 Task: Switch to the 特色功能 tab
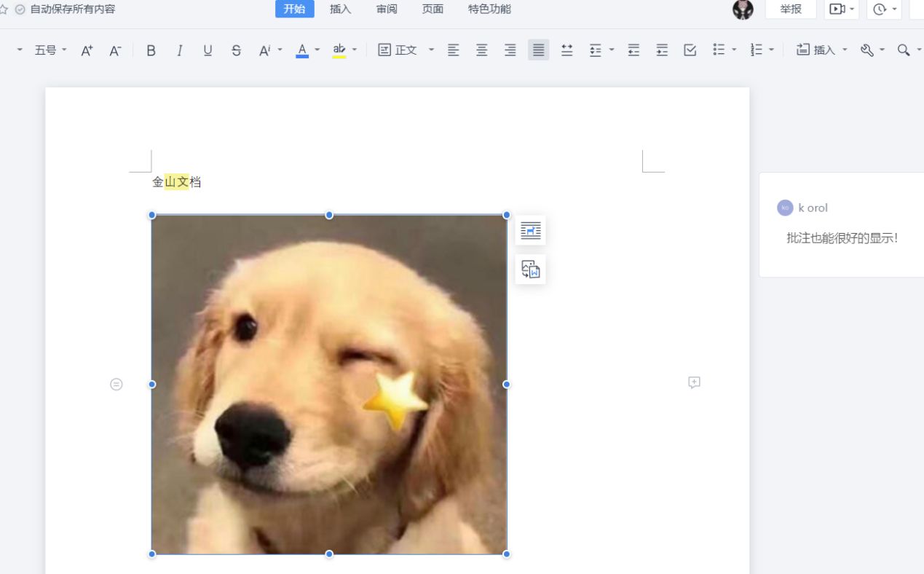pyautogui.click(x=489, y=9)
